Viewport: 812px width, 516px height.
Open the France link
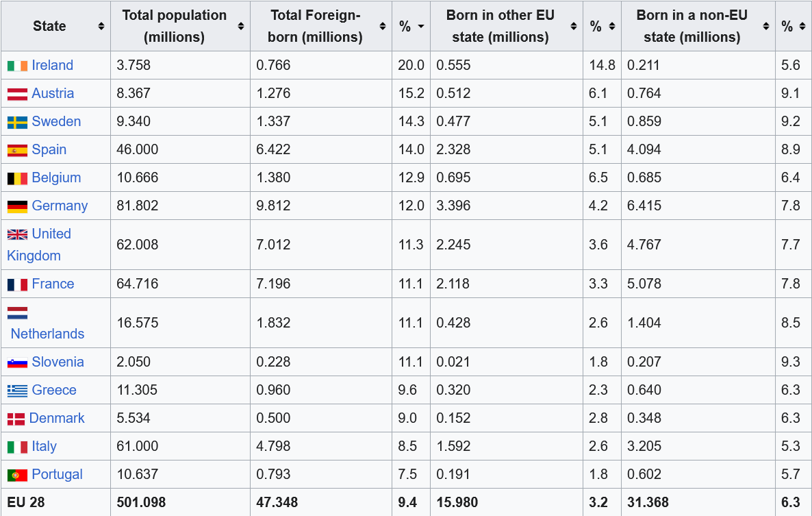click(53, 284)
